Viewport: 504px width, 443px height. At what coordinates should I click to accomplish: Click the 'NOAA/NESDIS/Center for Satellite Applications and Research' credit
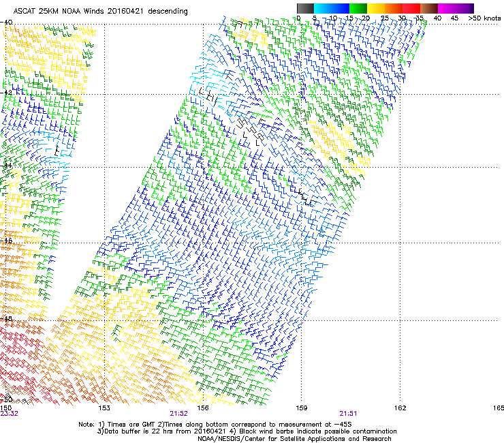click(x=294, y=439)
